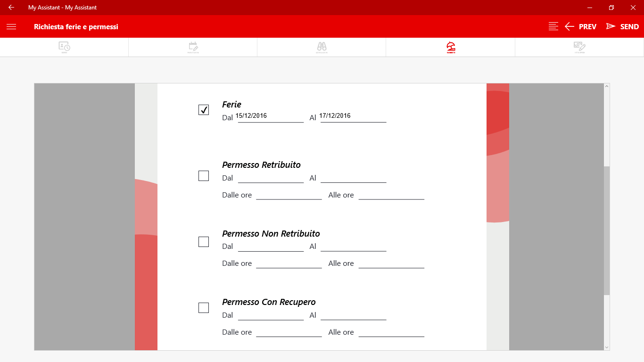
Task: Click Permesso Non Retribuito Dalle ore field
Action: pos(289,263)
